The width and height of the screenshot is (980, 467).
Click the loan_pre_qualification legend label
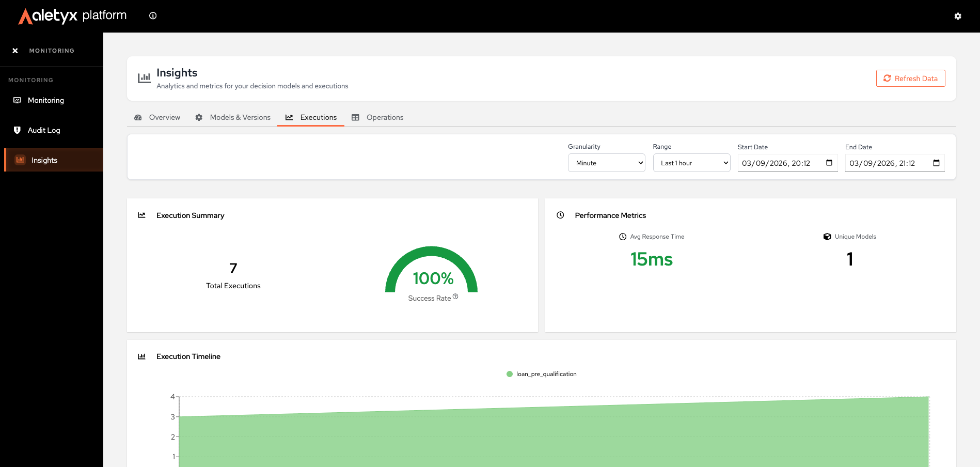point(546,374)
